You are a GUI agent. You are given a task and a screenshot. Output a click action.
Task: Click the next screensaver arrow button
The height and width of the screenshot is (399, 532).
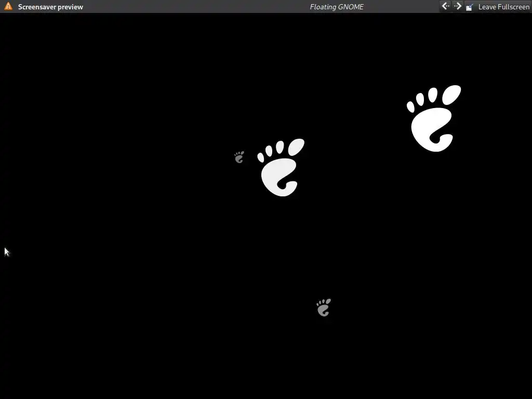tap(457, 6)
